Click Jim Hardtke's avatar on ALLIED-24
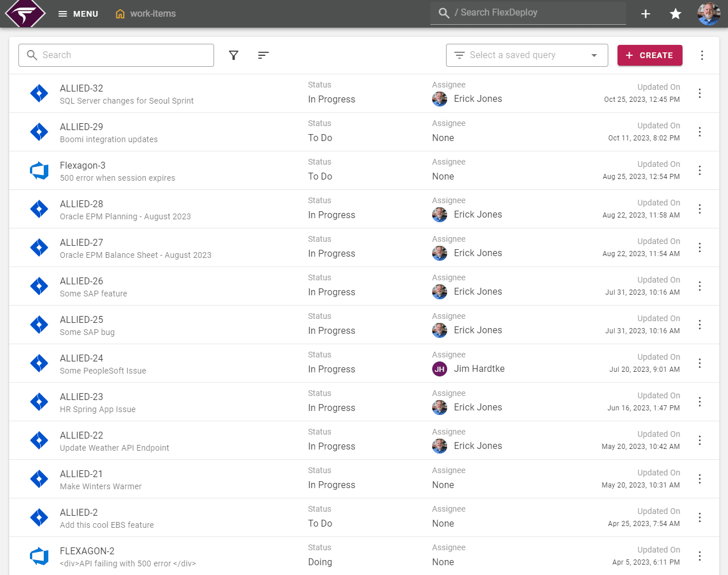728x575 pixels. pos(439,369)
